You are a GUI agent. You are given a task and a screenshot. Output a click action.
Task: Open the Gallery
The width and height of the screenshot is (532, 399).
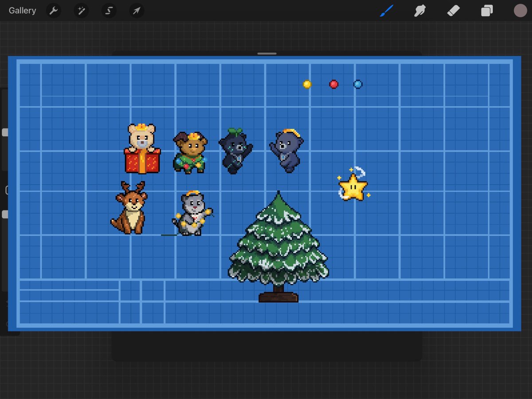[22, 11]
